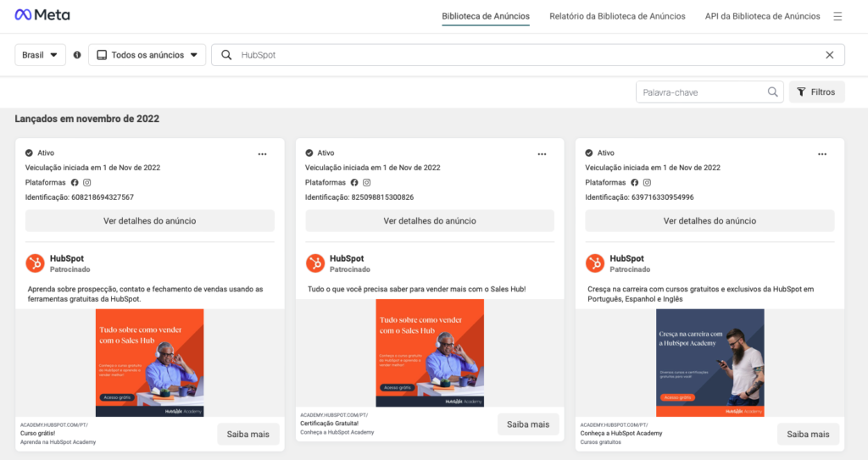Click Identificação: 825098815300826 text
Viewport: 868px width, 460px height.
[359, 197]
